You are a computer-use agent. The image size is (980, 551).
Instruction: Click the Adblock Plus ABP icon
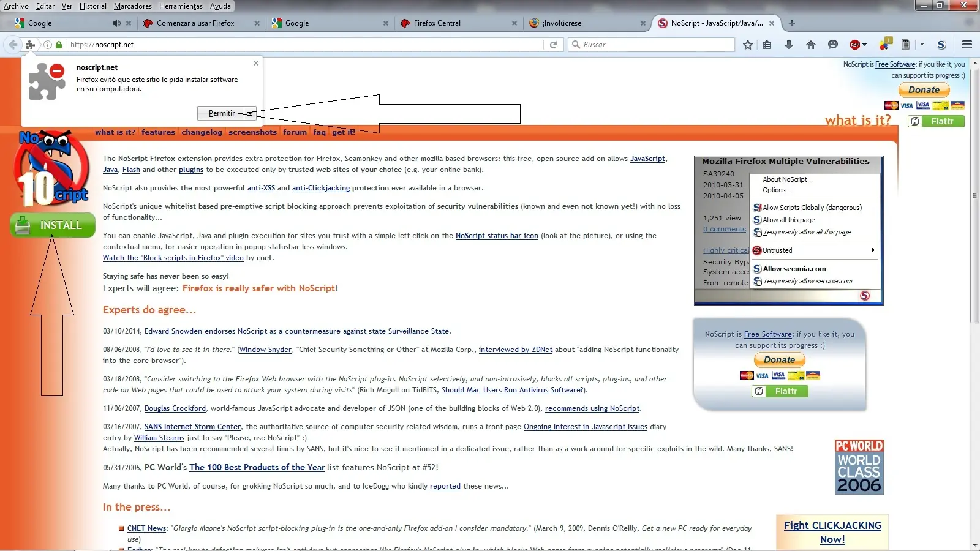[x=855, y=45]
